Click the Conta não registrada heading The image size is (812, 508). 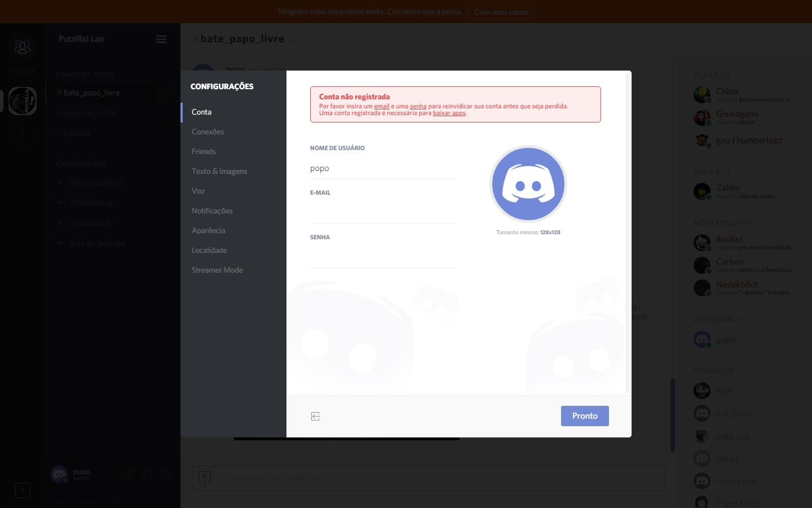coord(354,97)
